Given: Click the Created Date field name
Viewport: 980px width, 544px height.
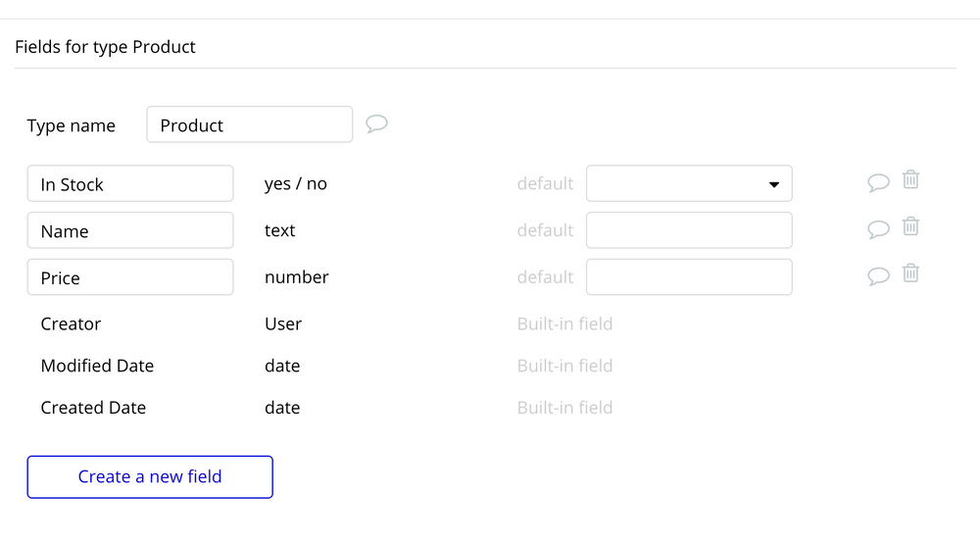Looking at the screenshot, I should pyautogui.click(x=93, y=408).
